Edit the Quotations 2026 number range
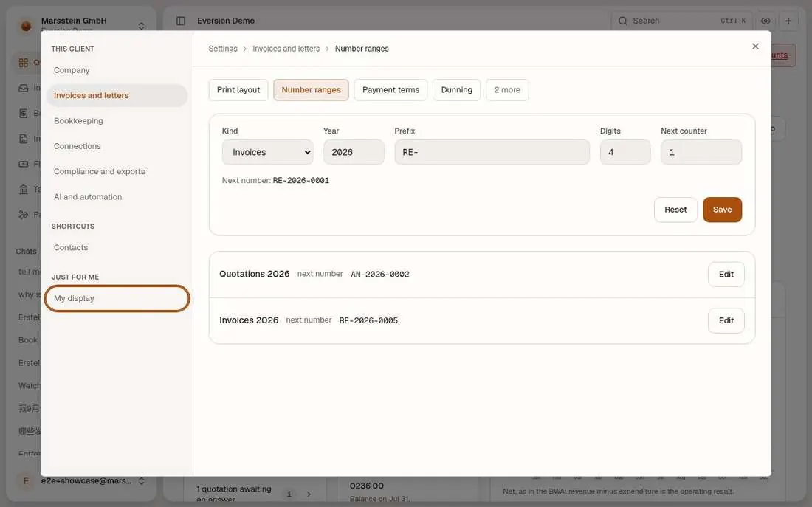 tap(726, 275)
